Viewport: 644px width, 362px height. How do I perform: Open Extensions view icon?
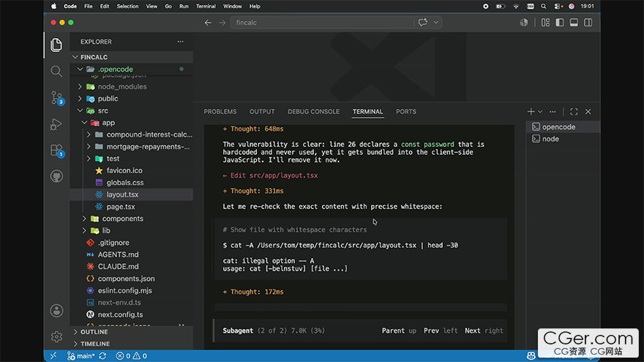pyautogui.click(x=56, y=150)
